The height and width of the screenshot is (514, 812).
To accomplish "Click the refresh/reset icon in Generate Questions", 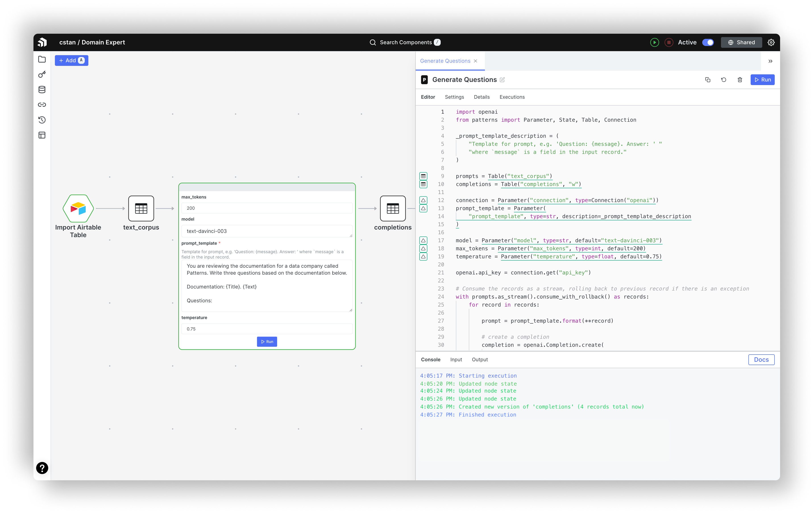I will (723, 79).
